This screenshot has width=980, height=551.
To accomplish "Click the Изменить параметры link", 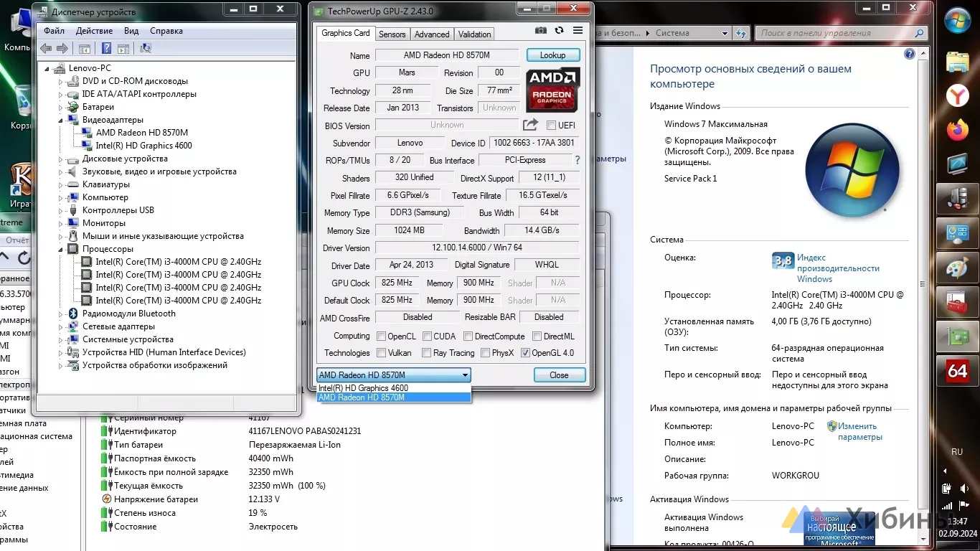I will [859, 431].
